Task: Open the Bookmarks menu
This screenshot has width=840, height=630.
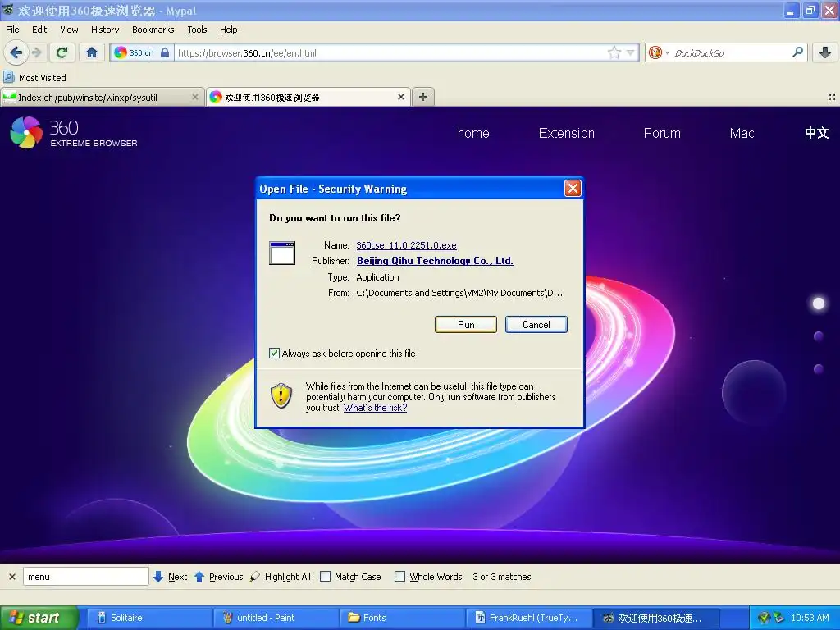Action: point(153,30)
